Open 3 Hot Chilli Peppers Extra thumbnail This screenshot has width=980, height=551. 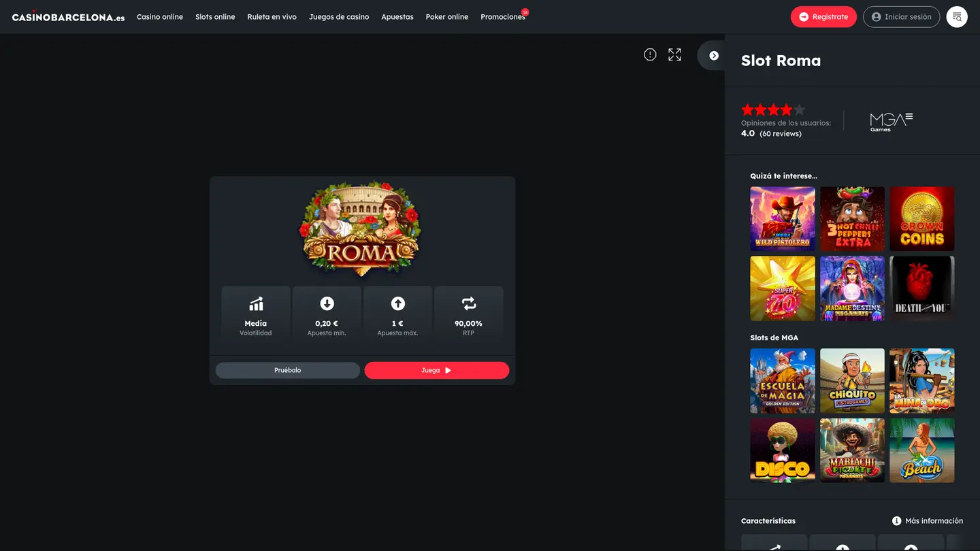click(852, 219)
